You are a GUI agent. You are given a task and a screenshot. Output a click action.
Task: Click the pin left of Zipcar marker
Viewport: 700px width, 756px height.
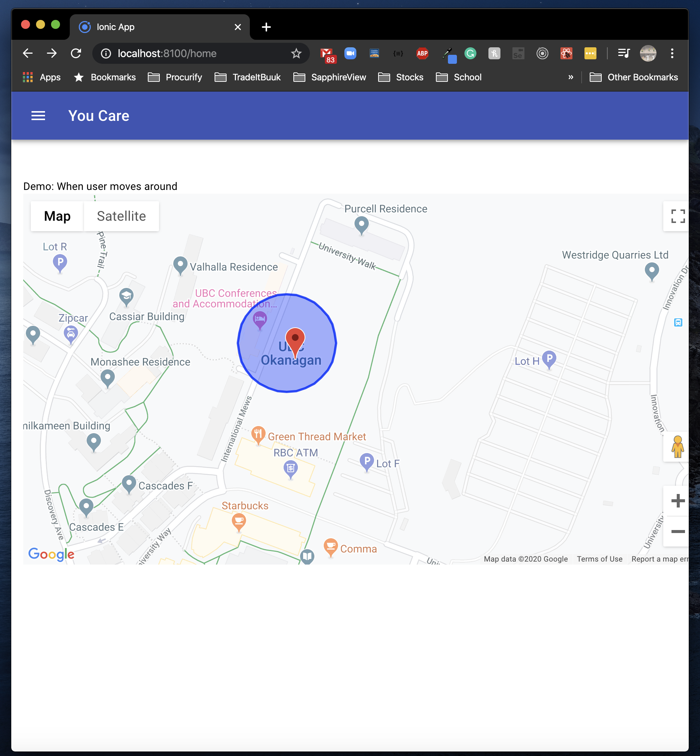(33, 335)
